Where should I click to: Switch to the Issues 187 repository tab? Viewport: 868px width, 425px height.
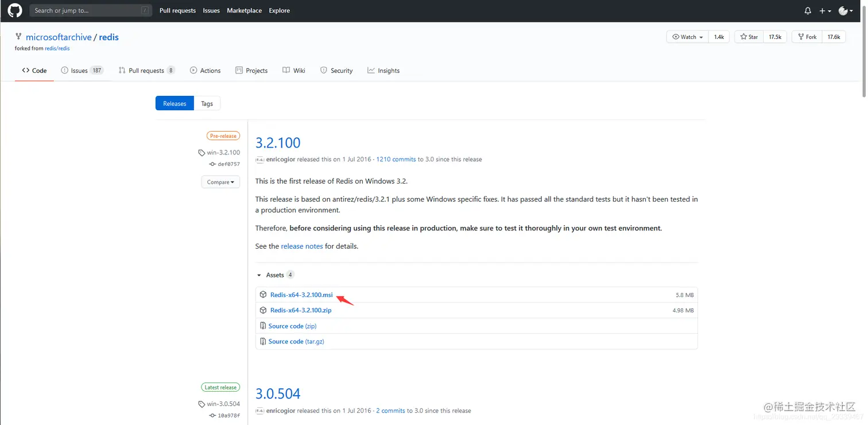point(82,71)
